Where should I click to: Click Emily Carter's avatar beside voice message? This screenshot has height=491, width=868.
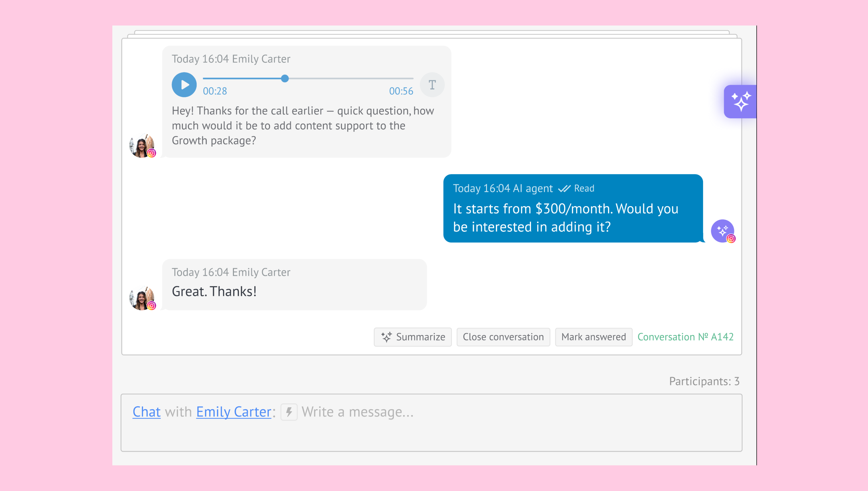(142, 146)
